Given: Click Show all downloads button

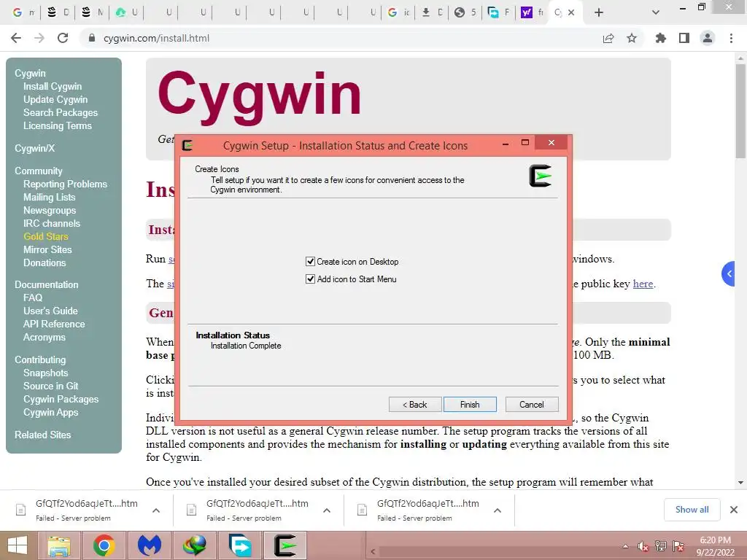Looking at the screenshot, I should (692, 510).
